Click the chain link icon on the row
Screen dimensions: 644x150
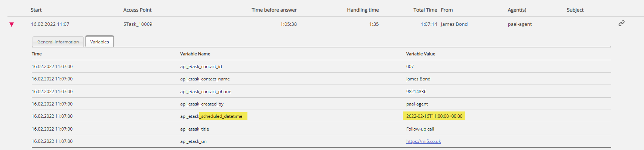(621, 23)
